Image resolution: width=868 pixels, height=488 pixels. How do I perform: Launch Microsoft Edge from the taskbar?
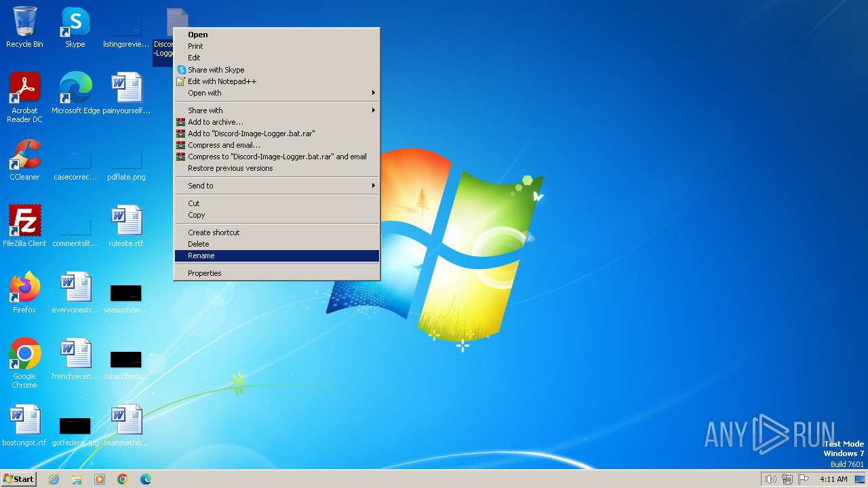(146, 479)
